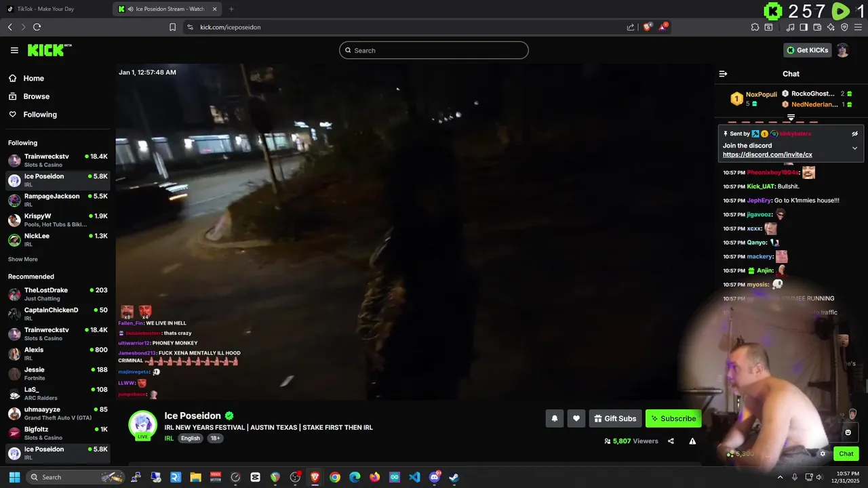Open a new browser tab

tap(231, 9)
